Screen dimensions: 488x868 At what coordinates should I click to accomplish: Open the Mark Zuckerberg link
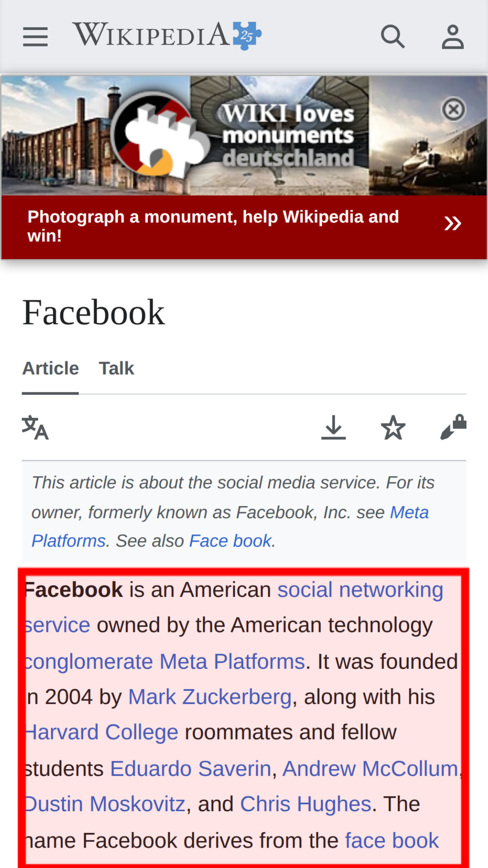tap(210, 697)
